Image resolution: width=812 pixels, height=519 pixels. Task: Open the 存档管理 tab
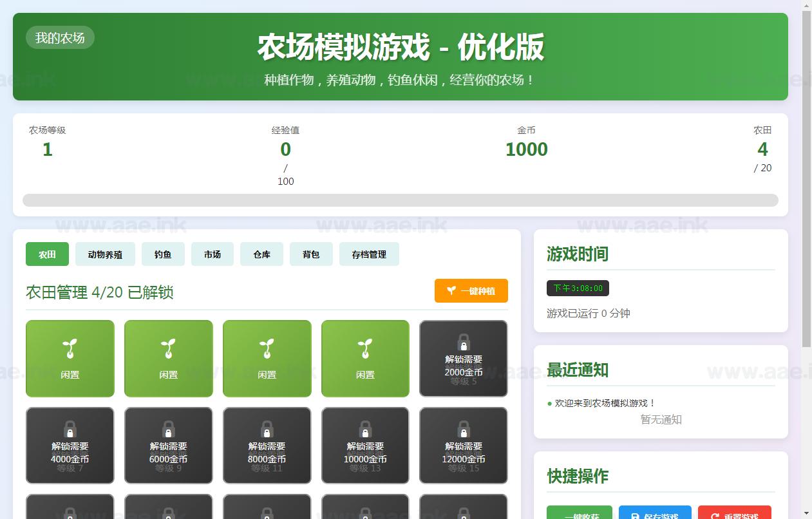tap(369, 254)
